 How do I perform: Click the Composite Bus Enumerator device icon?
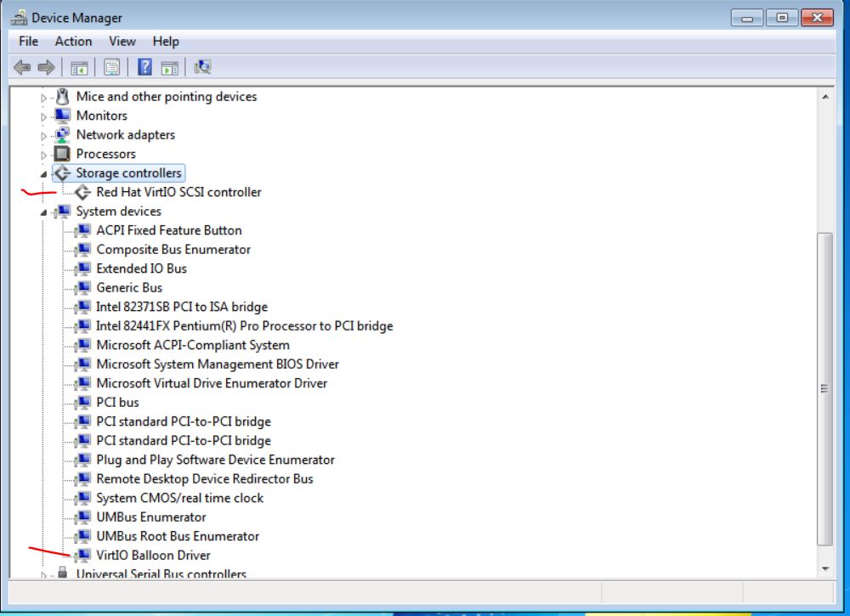click(82, 249)
